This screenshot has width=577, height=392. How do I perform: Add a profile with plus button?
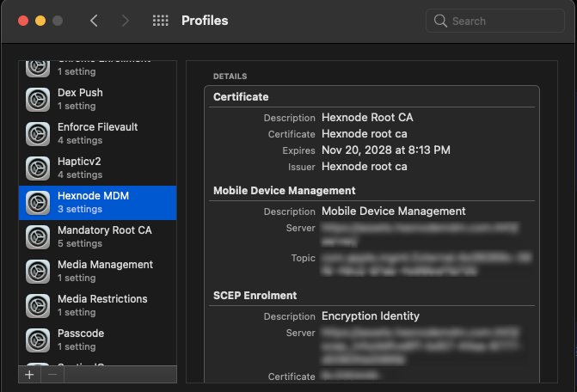tap(29, 375)
